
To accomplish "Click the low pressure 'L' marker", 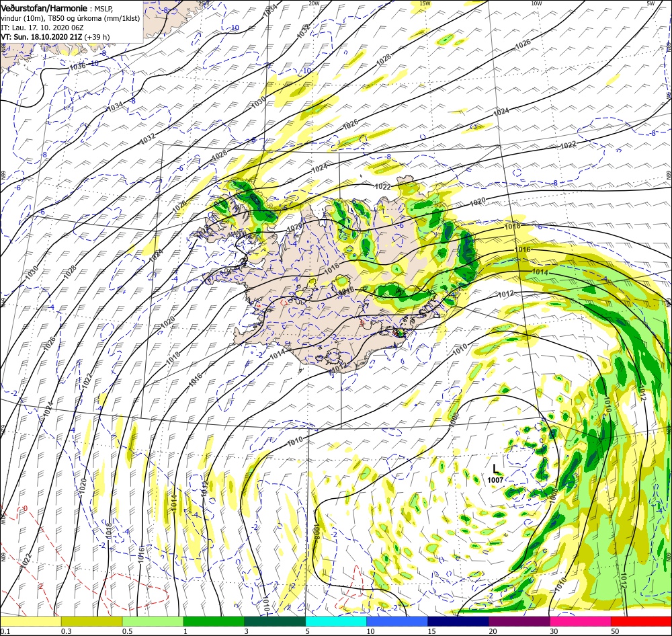I will point(495,469).
